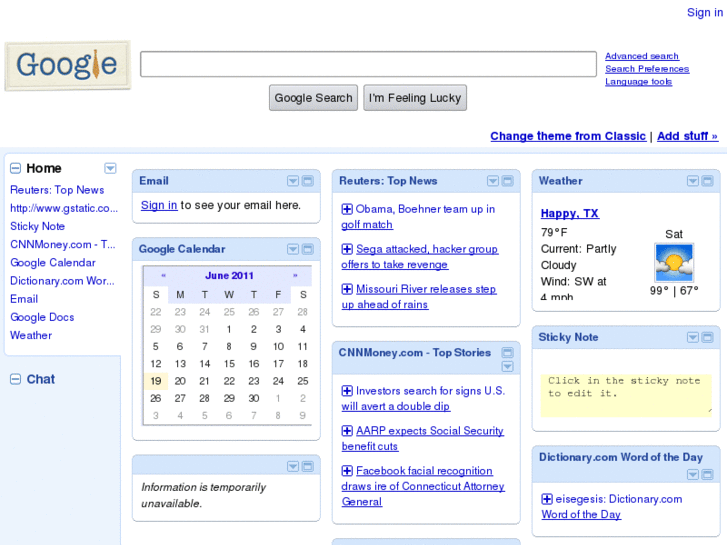
Task: Expand the Missouri River releases story
Action: 347,289
